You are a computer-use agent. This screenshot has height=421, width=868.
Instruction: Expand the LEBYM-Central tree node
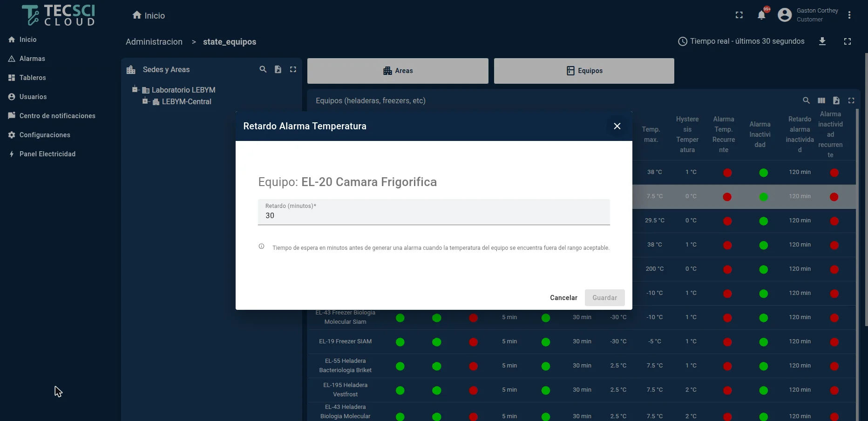[145, 101]
